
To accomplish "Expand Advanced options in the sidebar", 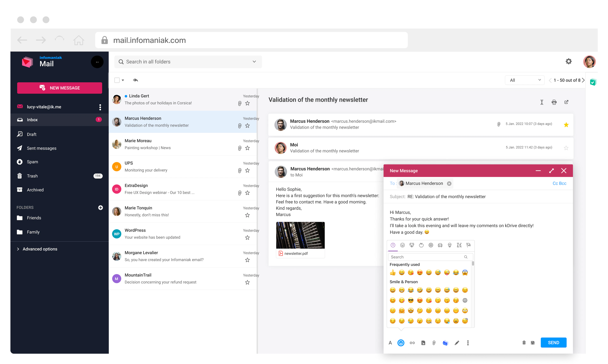I will [x=40, y=249].
